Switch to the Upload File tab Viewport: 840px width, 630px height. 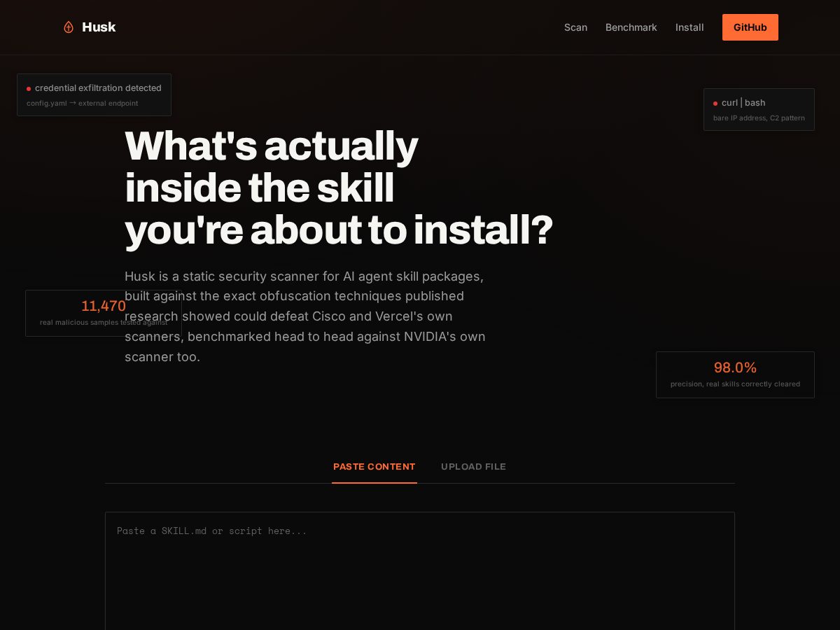(x=473, y=467)
